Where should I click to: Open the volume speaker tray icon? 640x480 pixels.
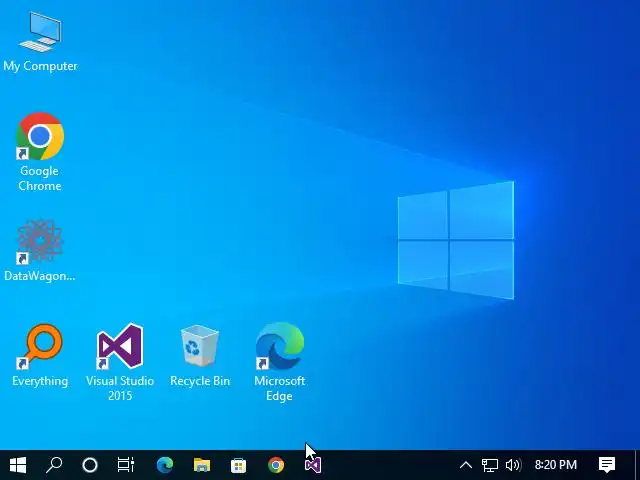(x=513, y=465)
